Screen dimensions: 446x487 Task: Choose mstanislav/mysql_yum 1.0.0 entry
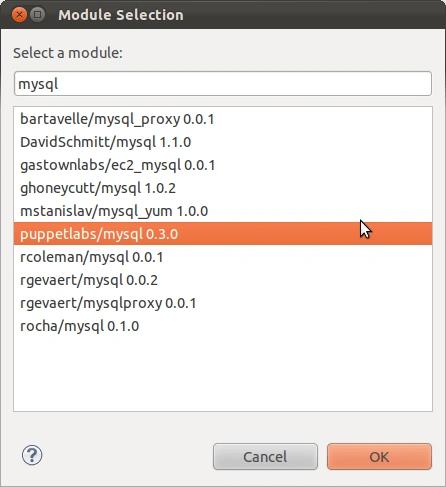click(x=223, y=211)
